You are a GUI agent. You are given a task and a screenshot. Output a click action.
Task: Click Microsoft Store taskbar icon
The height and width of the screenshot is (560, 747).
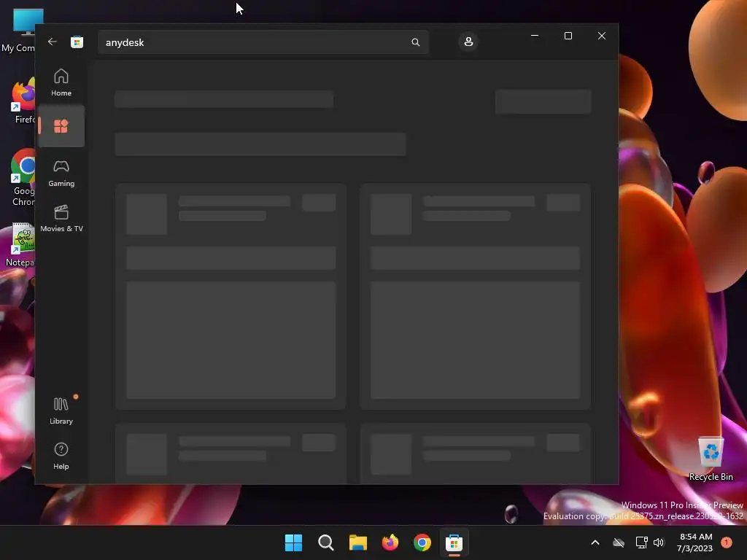coord(454,542)
